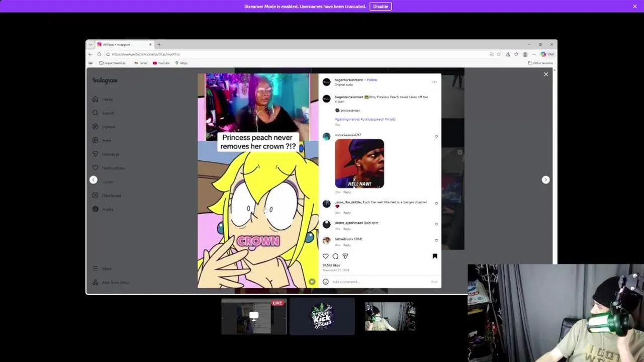This screenshot has height=362, width=644.
Task: Open the browser tab list dropdown
Action: coord(90,44)
